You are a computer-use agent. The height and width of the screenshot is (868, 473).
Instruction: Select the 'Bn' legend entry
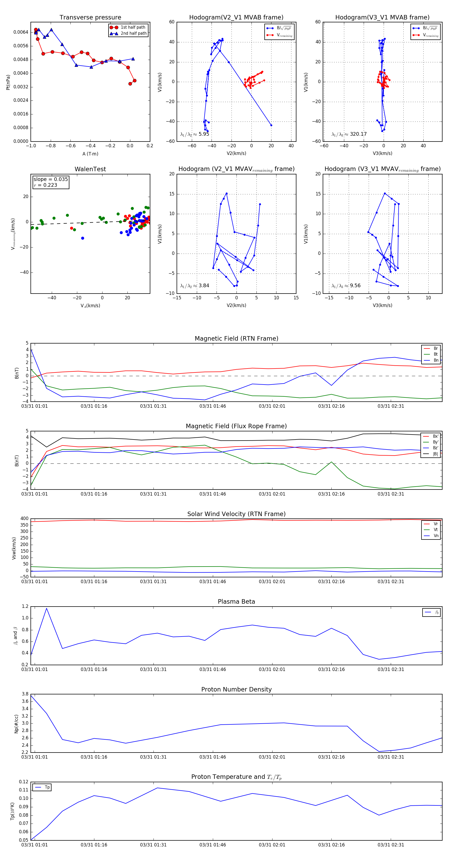point(431,360)
